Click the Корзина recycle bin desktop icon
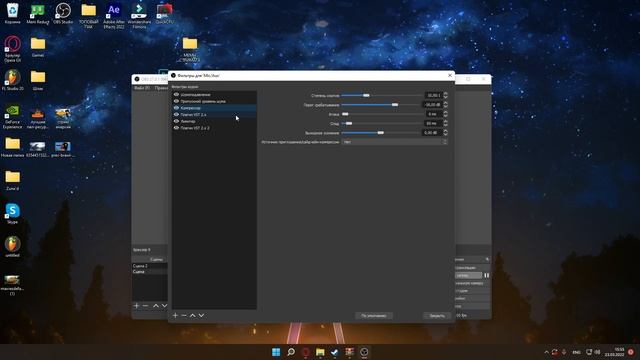640x360 pixels. tap(13, 13)
